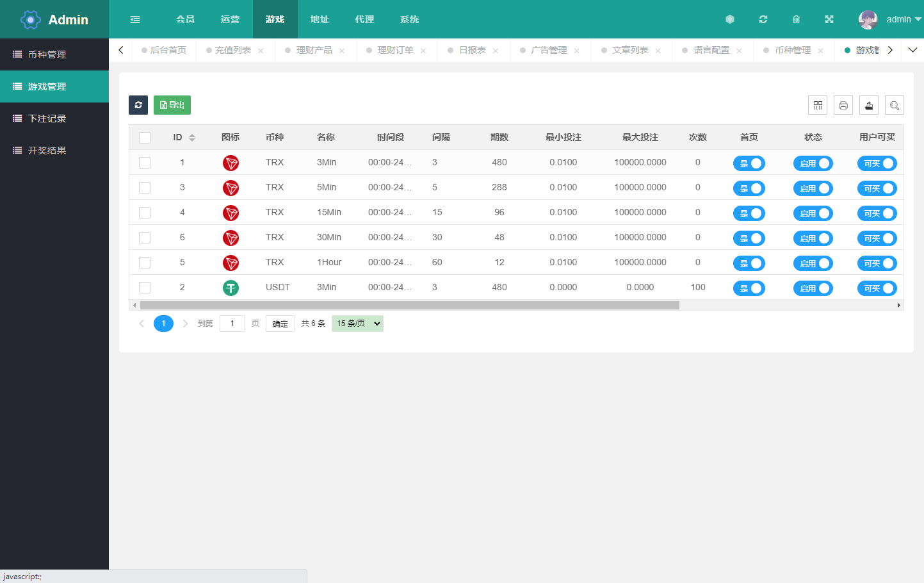Switch to the 文章列表 tab
This screenshot has height=583, width=924.
[630, 50]
